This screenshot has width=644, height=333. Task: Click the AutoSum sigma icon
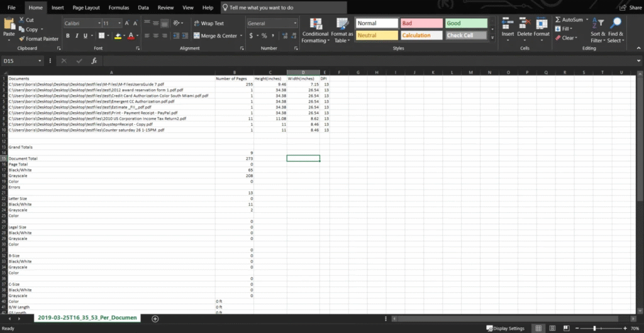(558, 20)
